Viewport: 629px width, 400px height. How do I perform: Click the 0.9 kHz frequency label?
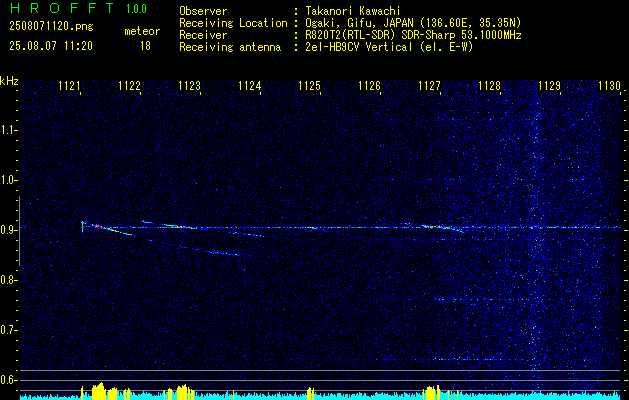pos(8,230)
